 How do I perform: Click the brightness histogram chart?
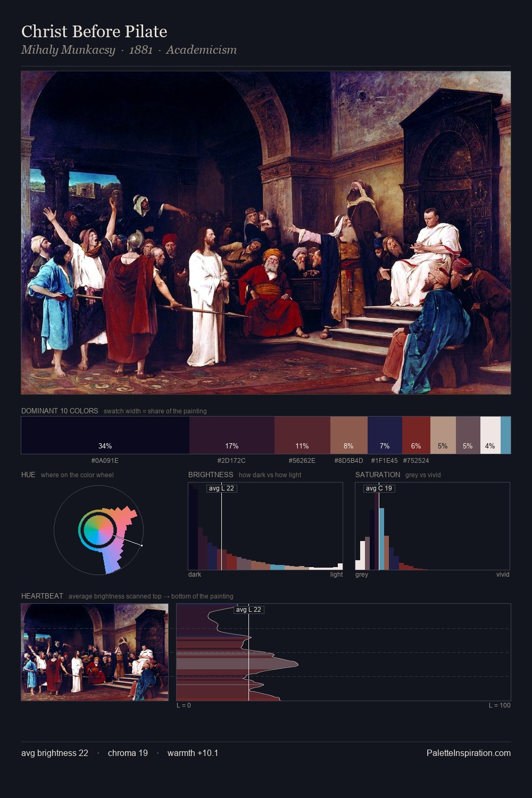click(265, 526)
